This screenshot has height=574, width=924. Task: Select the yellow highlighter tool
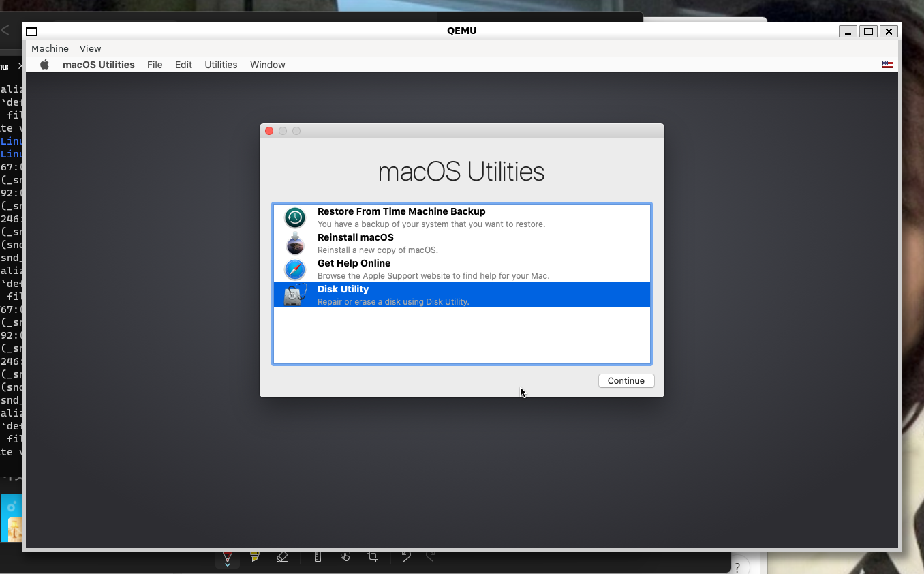(255, 557)
